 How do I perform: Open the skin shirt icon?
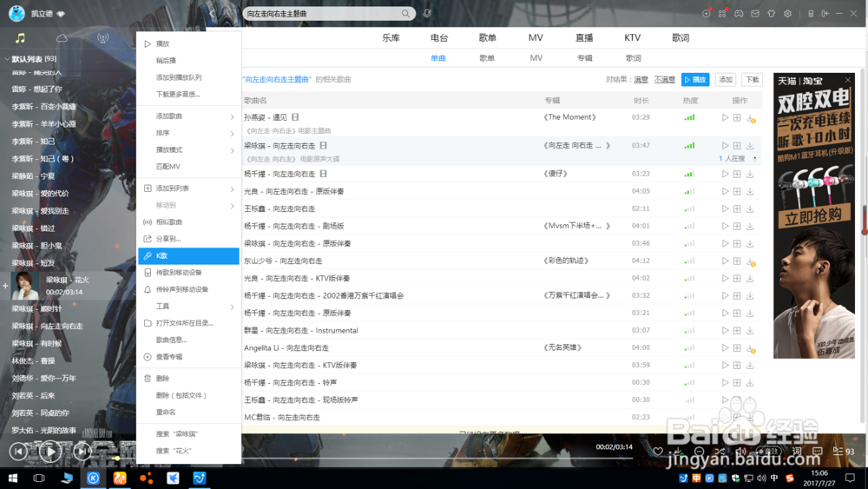(771, 13)
